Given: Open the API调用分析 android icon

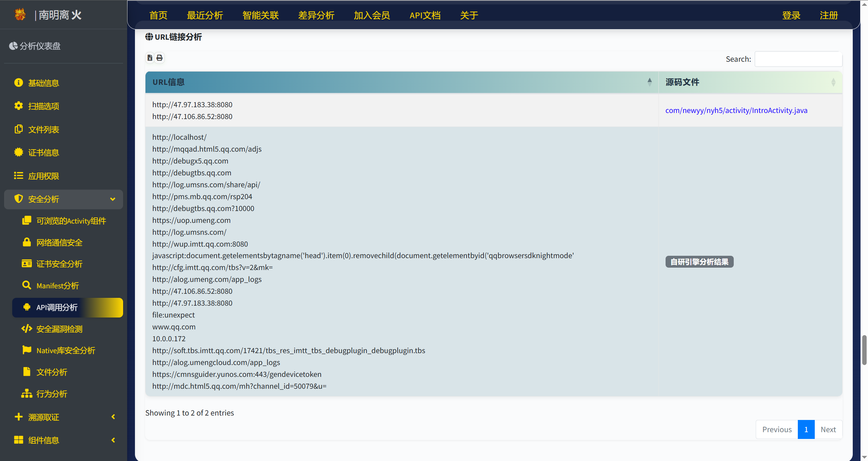Looking at the screenshot, I should [27, 307].
